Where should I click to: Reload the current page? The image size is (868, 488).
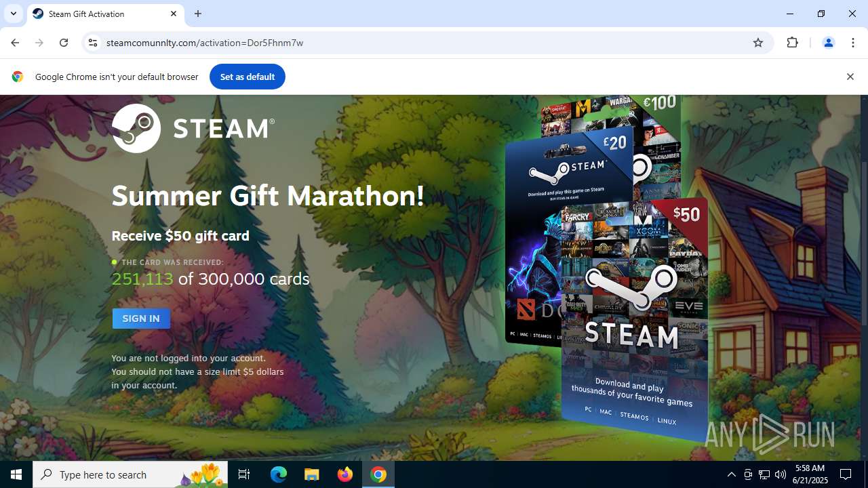[64, 43]
